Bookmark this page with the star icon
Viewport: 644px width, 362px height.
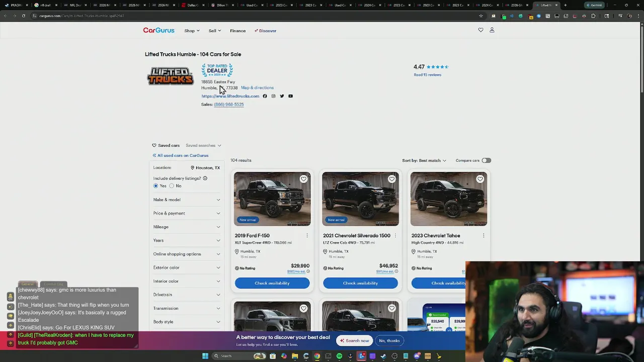click(480, 16)
